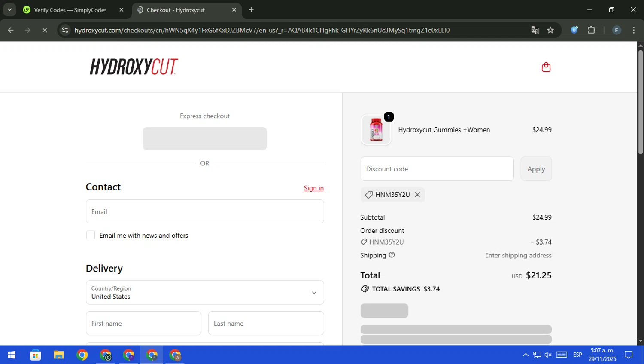The width and height of the screenshot is (644, 364).
Task: Click the address bar URL
Action: (262, 30)
